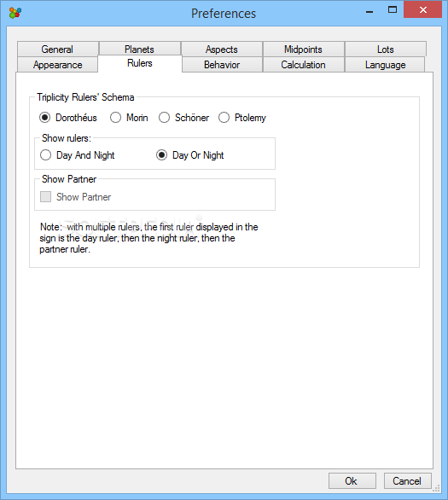Screen dimensions: 448x500
Task: Go to the Lots tab
Action: 386,49
